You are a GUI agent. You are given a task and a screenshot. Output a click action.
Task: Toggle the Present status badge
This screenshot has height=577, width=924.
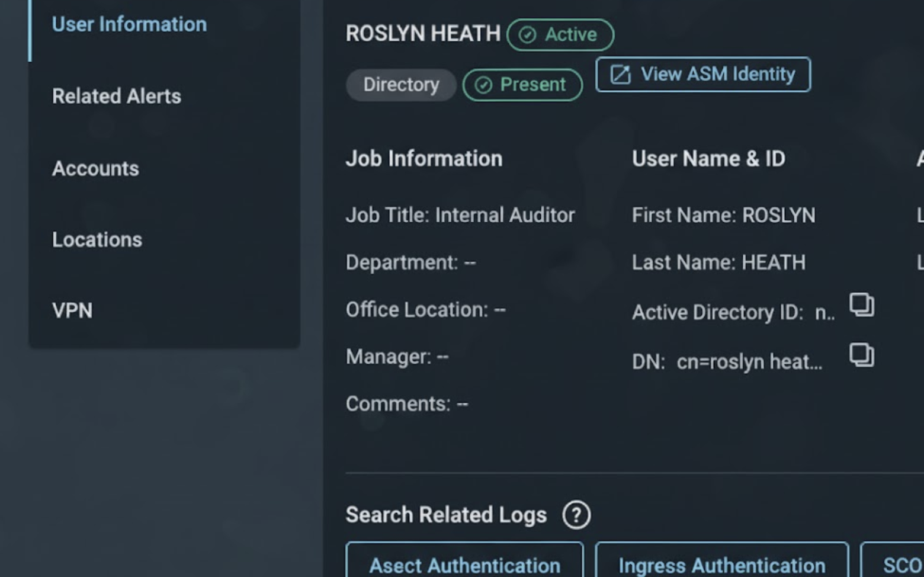[x=522, y=84]
